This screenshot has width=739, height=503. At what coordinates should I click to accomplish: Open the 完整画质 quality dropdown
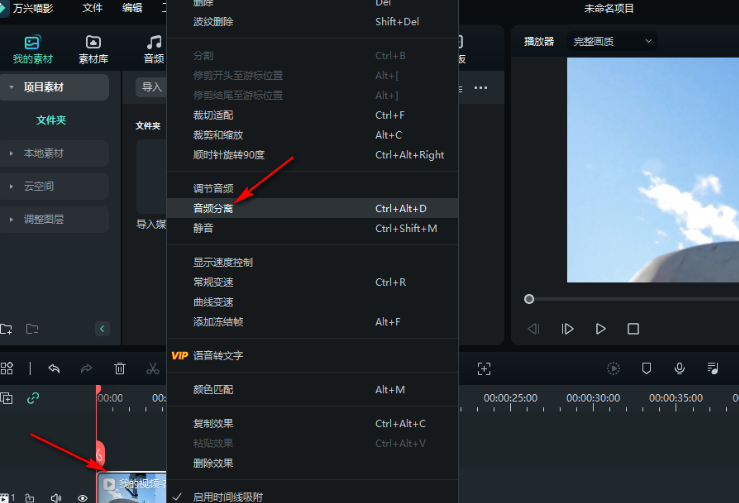coord(612,41)
